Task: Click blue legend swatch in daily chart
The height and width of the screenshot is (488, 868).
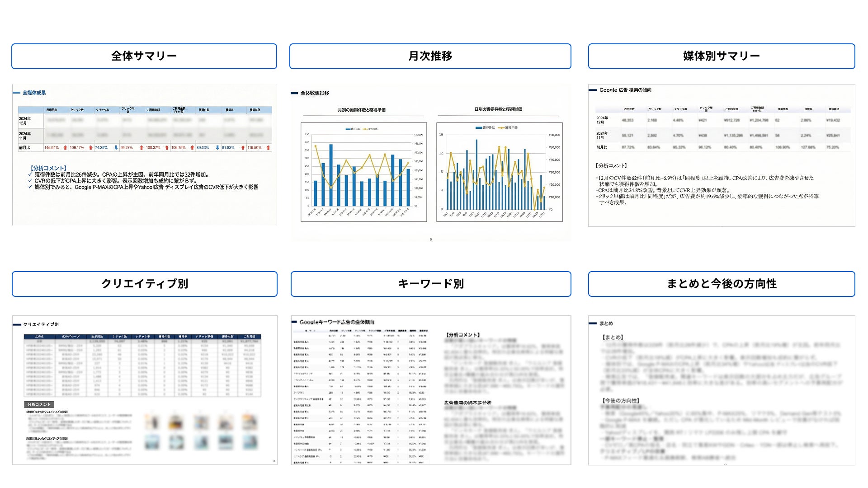Action: point(479,128)
